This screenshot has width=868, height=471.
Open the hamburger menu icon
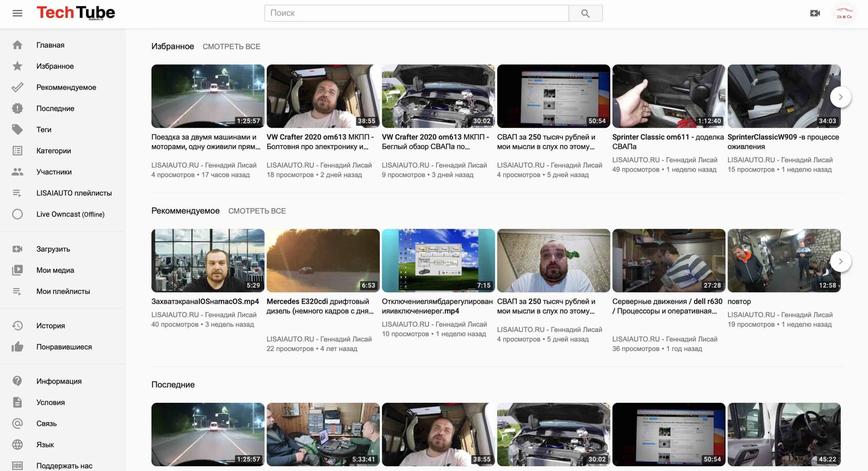coord(17,13)
